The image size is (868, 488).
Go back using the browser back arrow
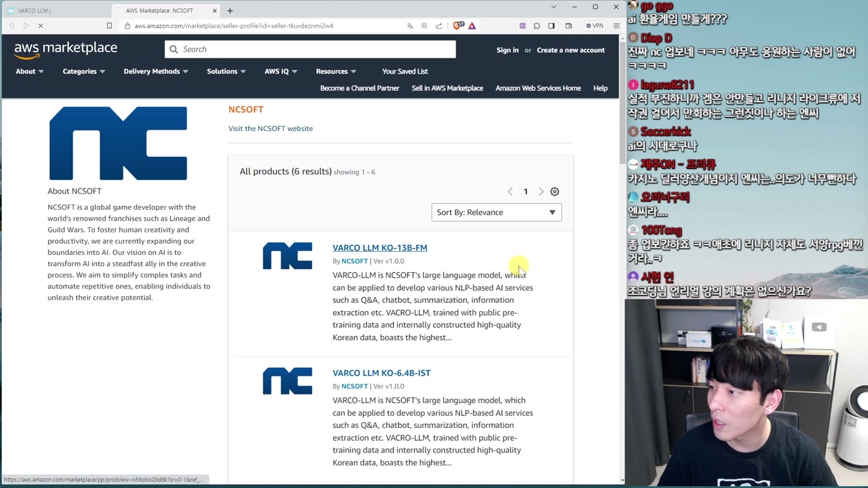point(12,26)
